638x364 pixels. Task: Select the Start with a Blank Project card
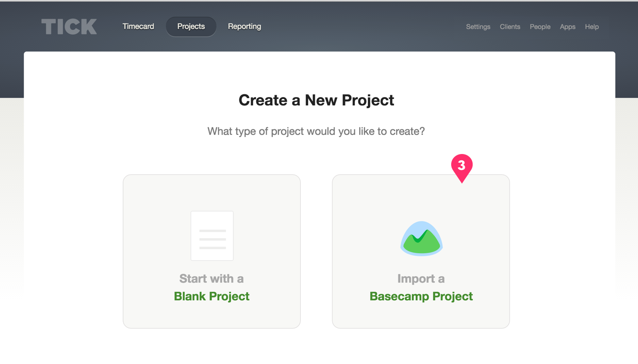click(x=211, y=251)
